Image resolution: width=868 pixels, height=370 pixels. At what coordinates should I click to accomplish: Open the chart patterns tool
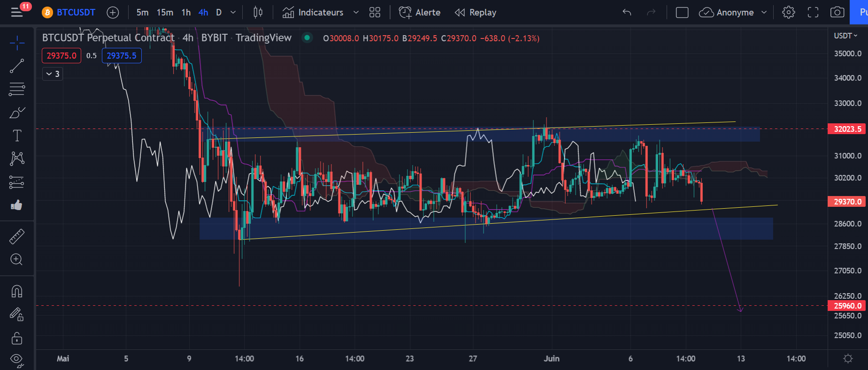pos(17,159)
